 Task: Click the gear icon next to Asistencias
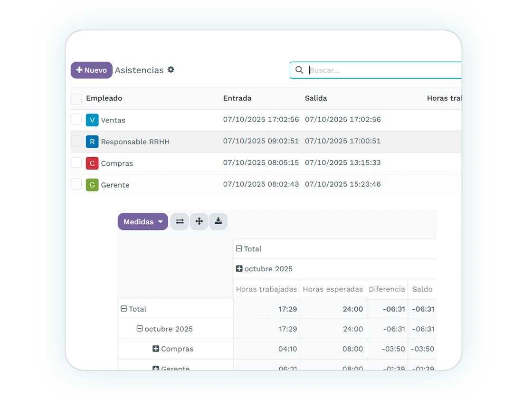tap(171, 70)
